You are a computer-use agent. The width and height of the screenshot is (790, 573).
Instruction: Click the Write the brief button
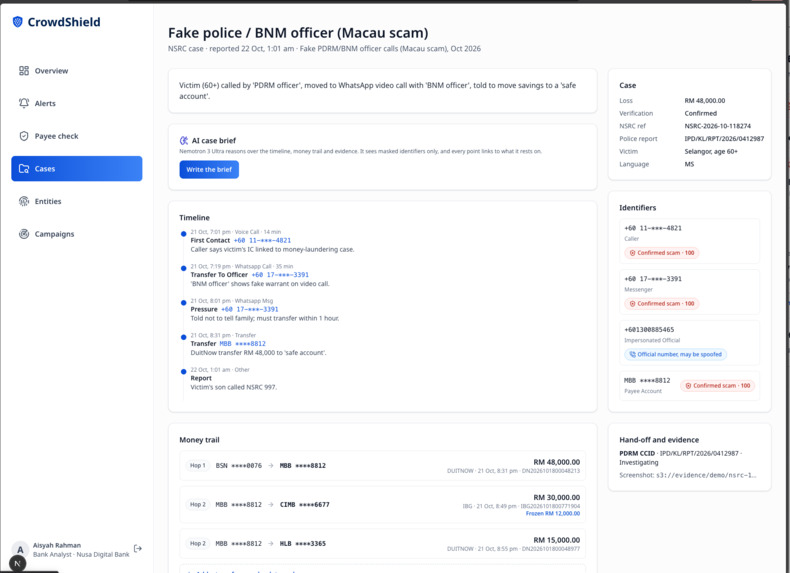[x=209, y=169]
